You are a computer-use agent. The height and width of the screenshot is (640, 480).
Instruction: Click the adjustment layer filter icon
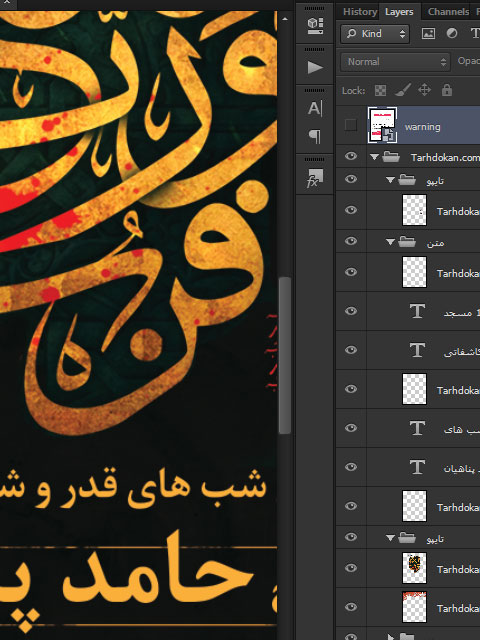click(x=451, y=33)
